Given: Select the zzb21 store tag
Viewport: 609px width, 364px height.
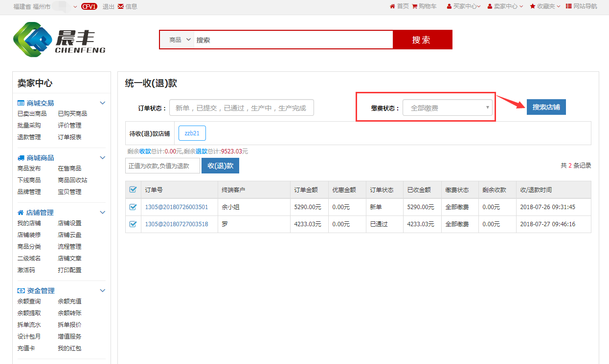Looking at the screenshot, I should click(192, 133).
